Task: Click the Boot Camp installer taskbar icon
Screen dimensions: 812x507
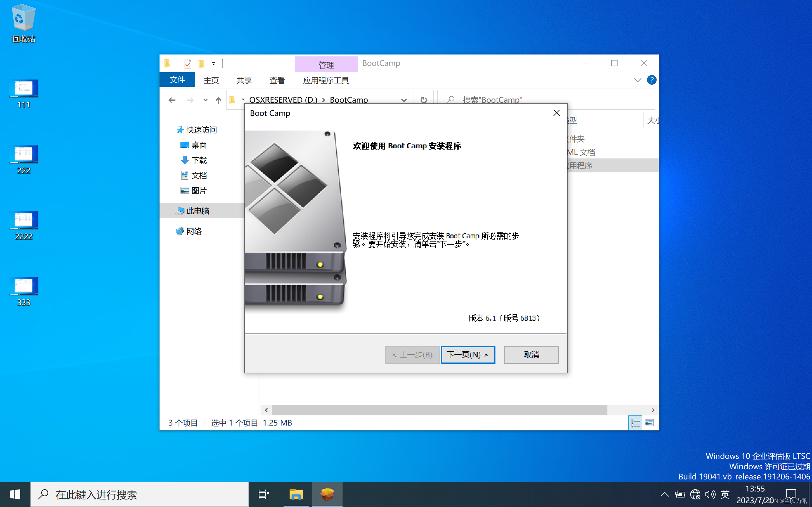Action: [x=327, y=494]
